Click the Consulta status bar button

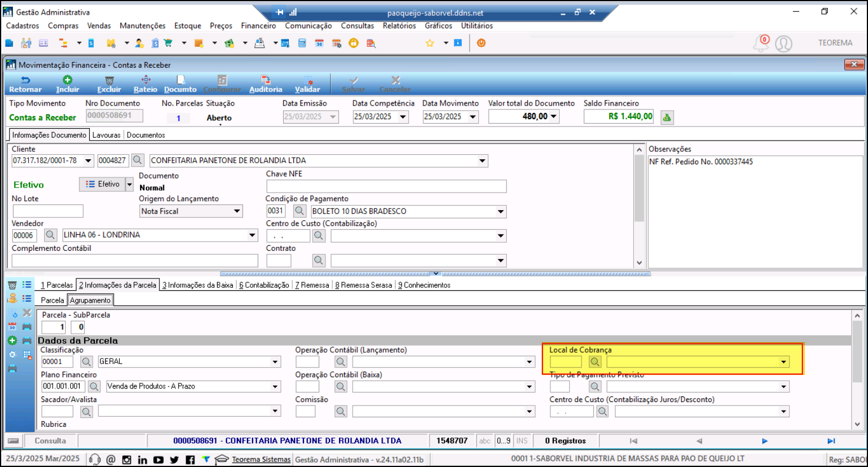click(50, 441)
